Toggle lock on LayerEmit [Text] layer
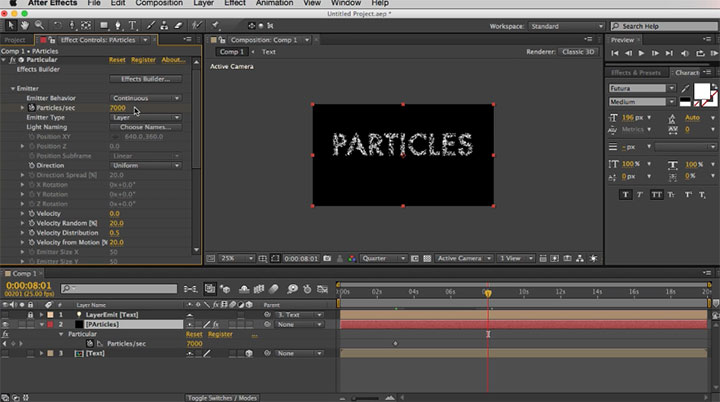The height and width of the screenshot is (402, 720). coord(30,315)
